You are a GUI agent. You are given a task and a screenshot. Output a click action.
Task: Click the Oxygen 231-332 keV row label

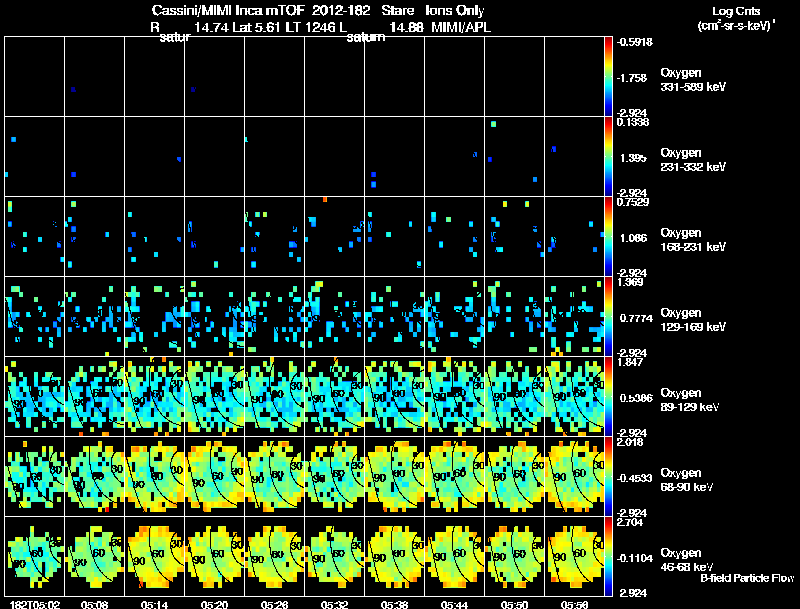pyautogui.click(x=693, y=160)
